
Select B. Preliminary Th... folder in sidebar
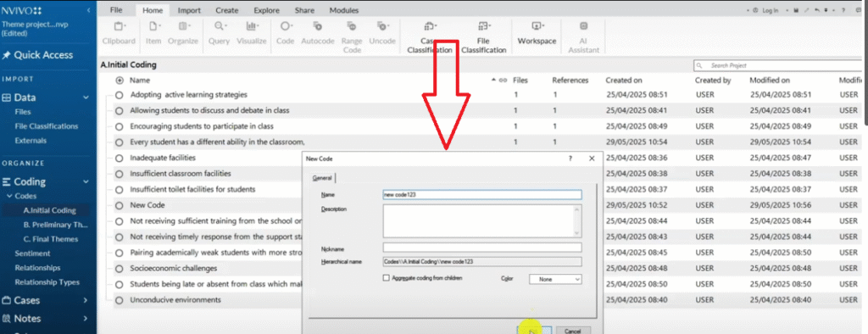(x=55, y=225)
